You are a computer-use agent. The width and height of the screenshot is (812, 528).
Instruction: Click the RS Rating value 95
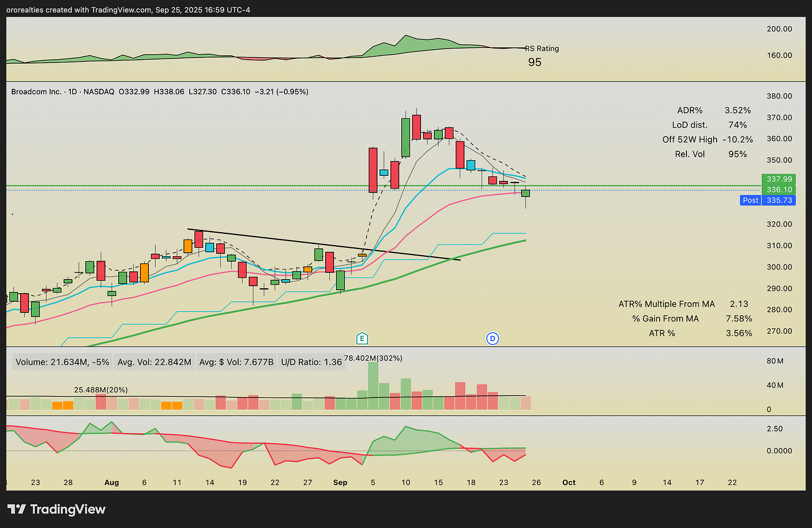[x=535, y=63]
